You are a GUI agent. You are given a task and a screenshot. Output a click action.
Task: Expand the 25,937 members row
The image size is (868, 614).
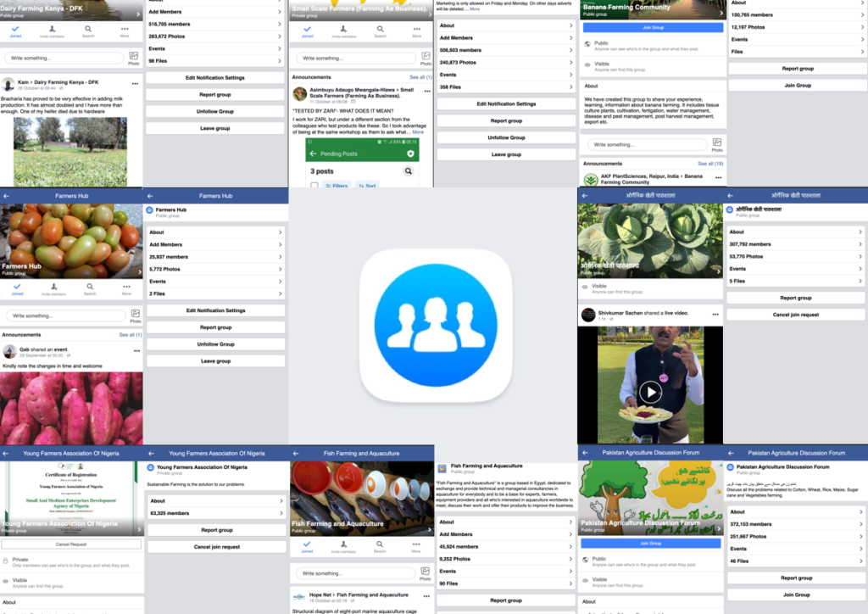(216, 257)
